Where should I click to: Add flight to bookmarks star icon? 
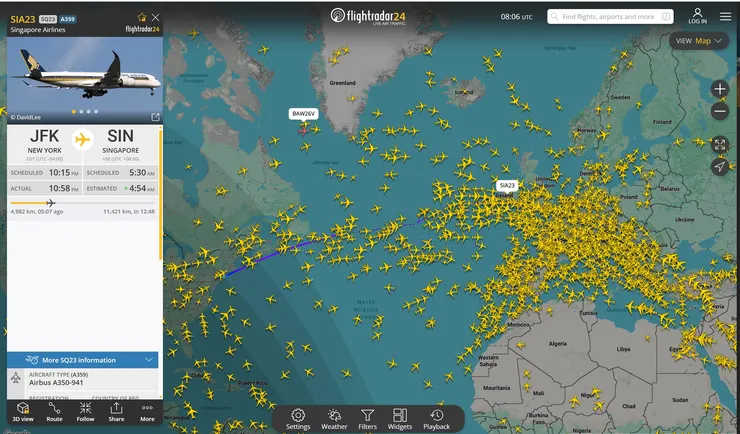142,17
